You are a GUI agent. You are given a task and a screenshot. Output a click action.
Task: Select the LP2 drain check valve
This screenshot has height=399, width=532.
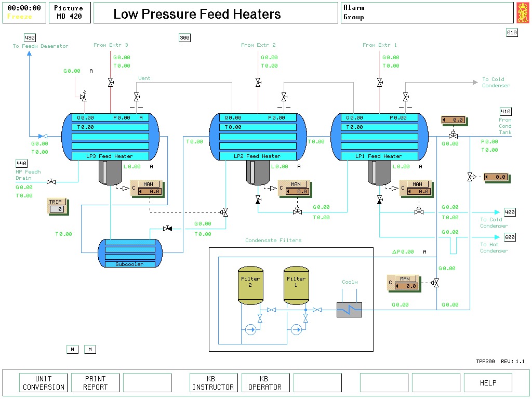(258, 199)
